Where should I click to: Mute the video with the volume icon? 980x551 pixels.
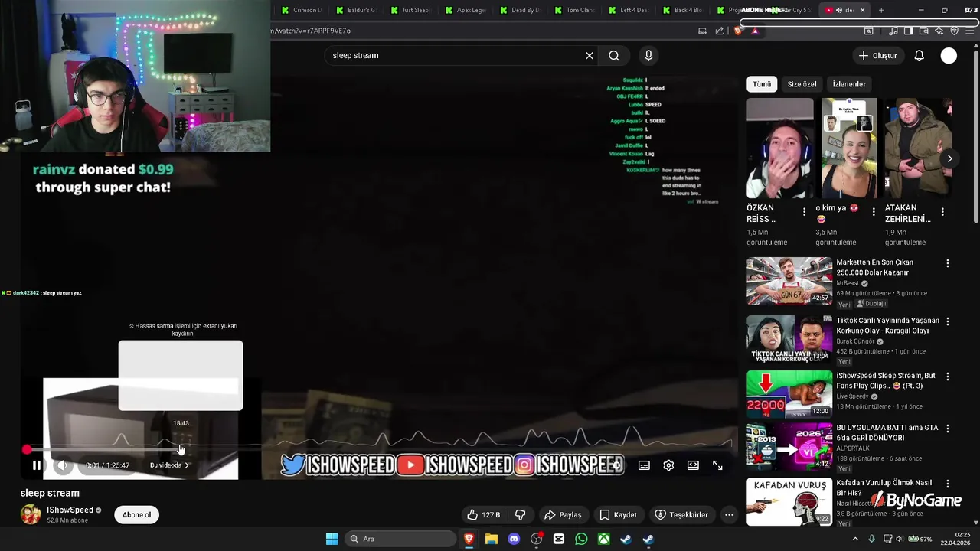point(63,465)
